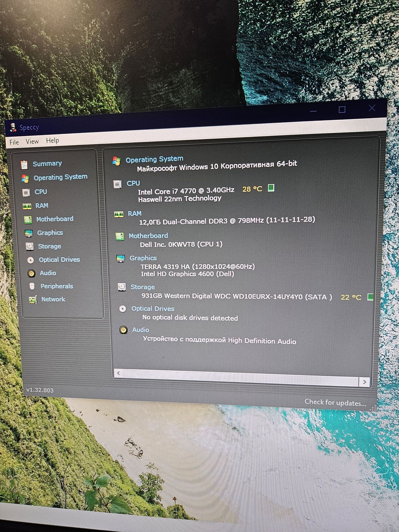Click the Optical Drives disc icon in summary panel
This screenshot has width=399, height=532.
coord(123,309)
